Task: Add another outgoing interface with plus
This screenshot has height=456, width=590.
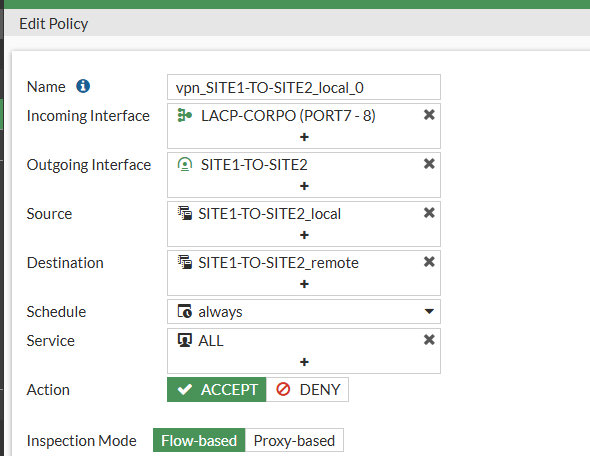Action: [x=304, y=186]
